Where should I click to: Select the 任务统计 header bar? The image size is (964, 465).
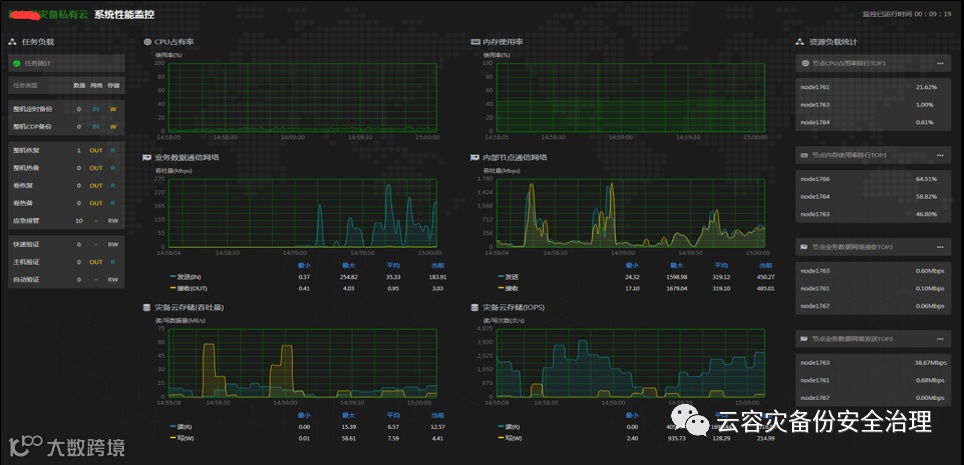pos(66,63)
